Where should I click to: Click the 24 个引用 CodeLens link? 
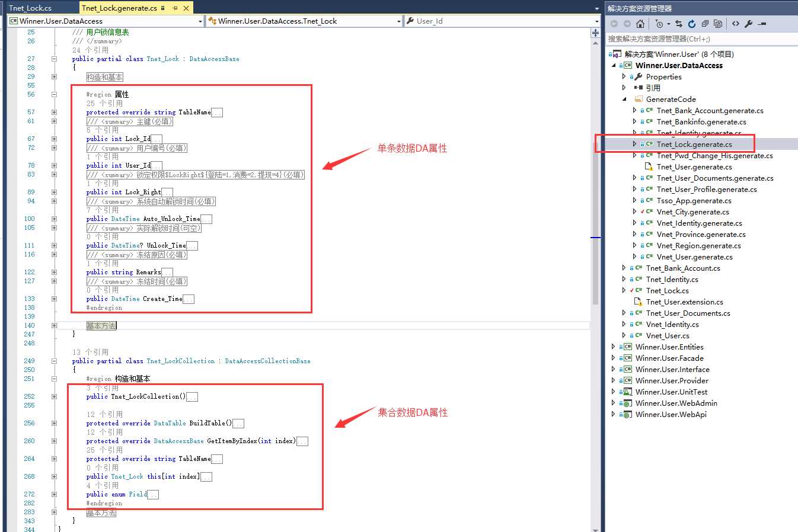tap(91, 50)
